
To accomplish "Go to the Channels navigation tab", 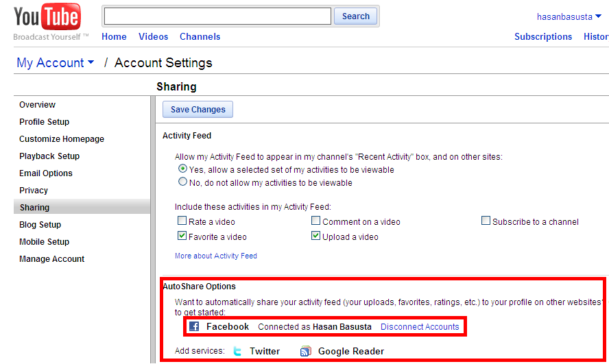I will [x=200, y=37].
